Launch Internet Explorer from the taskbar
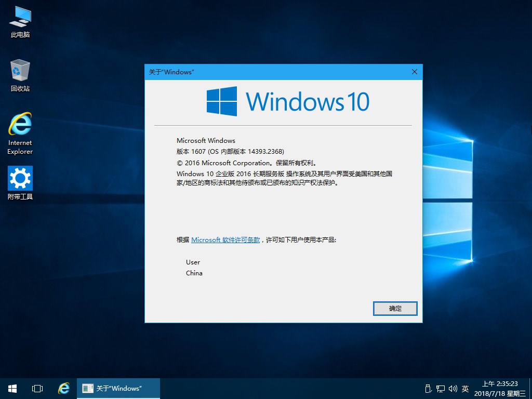Screen dimensions: 532x399 (63, 389)
